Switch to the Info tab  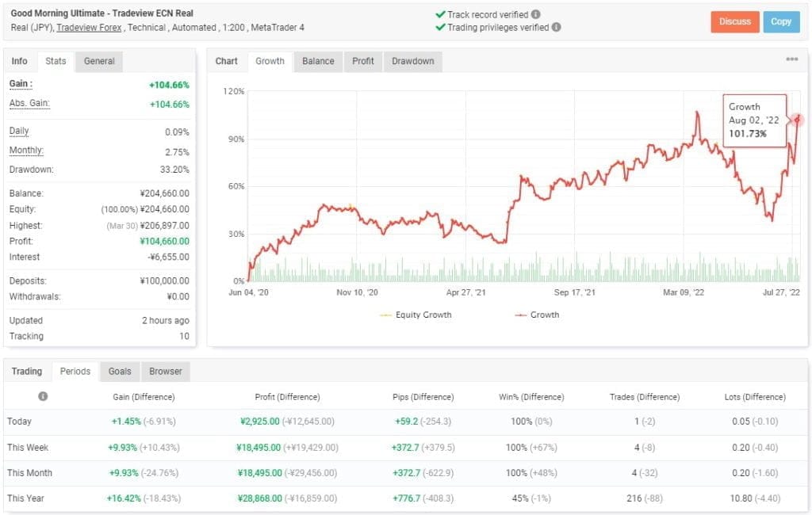click(x=19, y=61)
